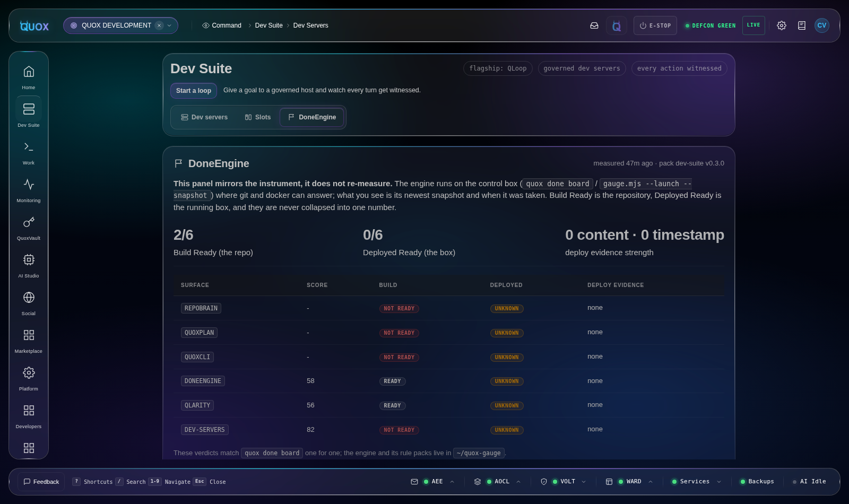Click the LIVE indicator button
This screenshot has height=504, width=849.
(753, 25)
